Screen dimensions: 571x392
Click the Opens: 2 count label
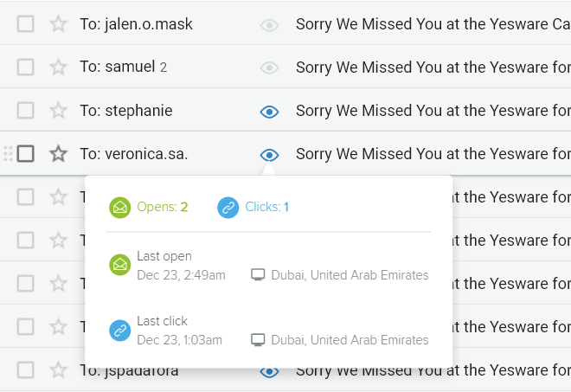tap(163, 208)
